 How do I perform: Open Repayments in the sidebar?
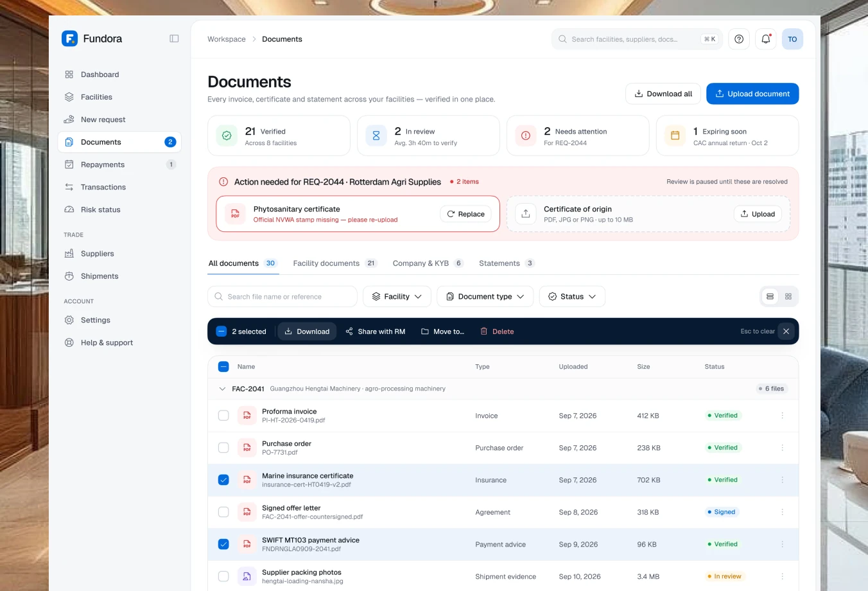(x=119, y=164)
